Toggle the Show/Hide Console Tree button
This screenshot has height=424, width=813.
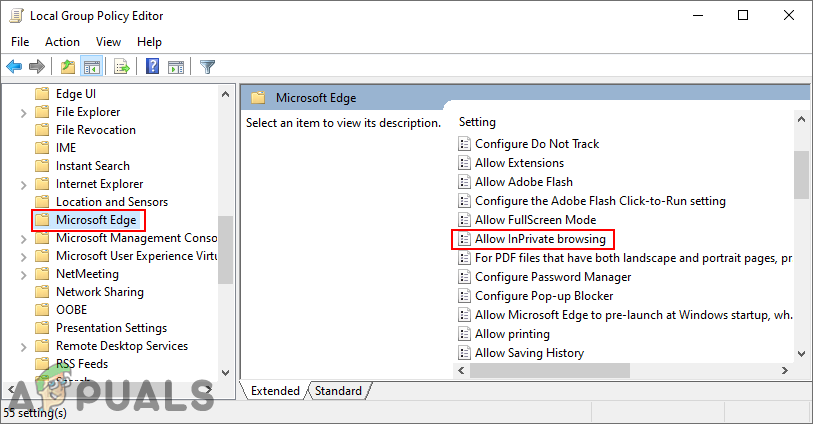[x=91, y=67]
